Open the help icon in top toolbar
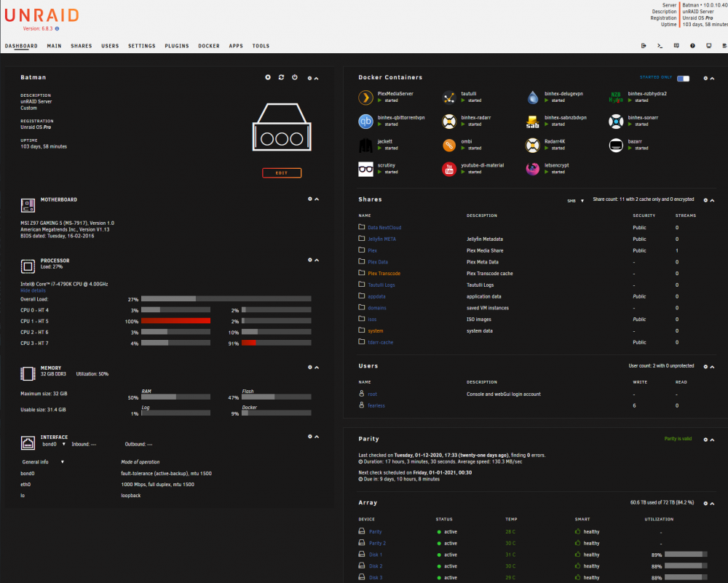Image resolution: width=728 pixels, height=583 pixels. coord(692,45)
